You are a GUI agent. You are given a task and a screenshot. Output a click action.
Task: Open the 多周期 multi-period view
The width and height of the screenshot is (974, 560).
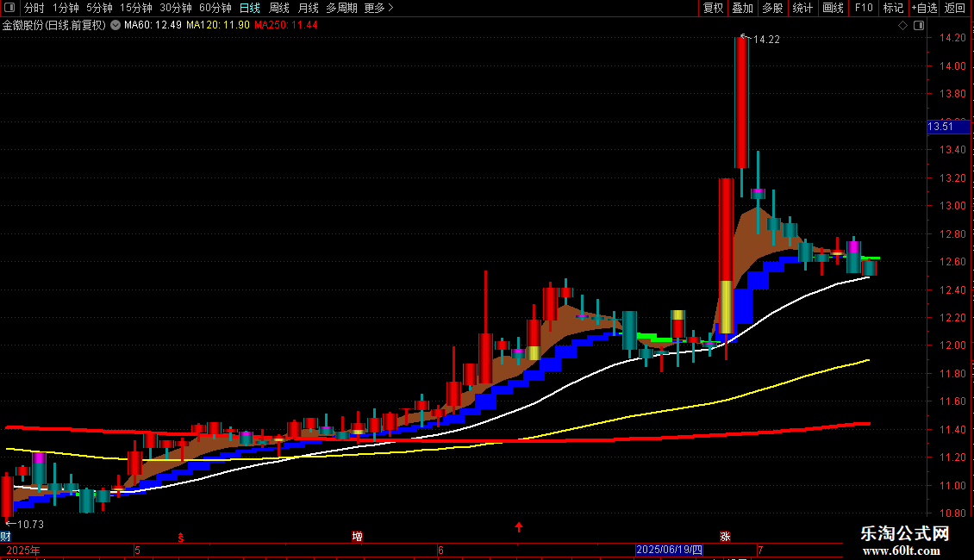pos(341,8)
